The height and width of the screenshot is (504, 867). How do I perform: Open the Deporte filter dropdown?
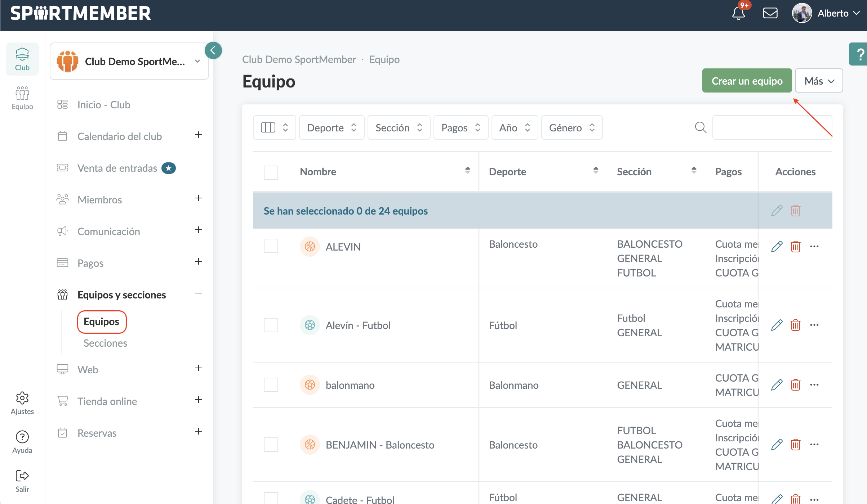[x=332, y=127]
